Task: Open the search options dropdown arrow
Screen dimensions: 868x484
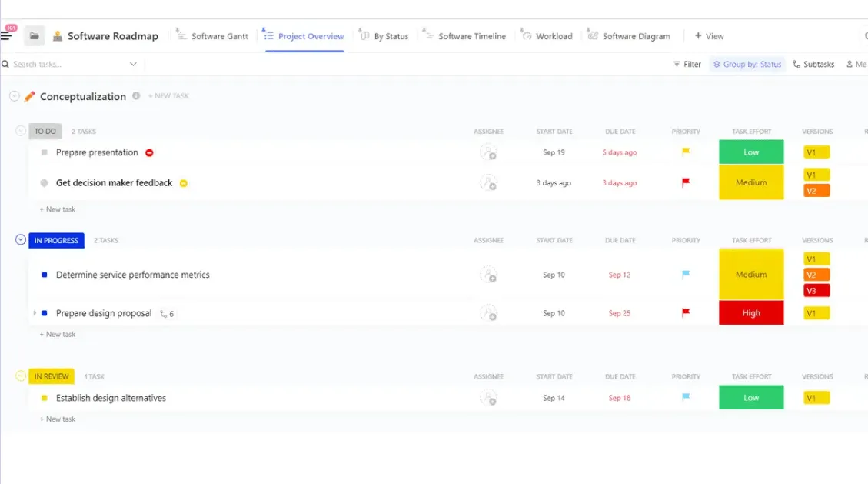Action: (x=133, y=64)
